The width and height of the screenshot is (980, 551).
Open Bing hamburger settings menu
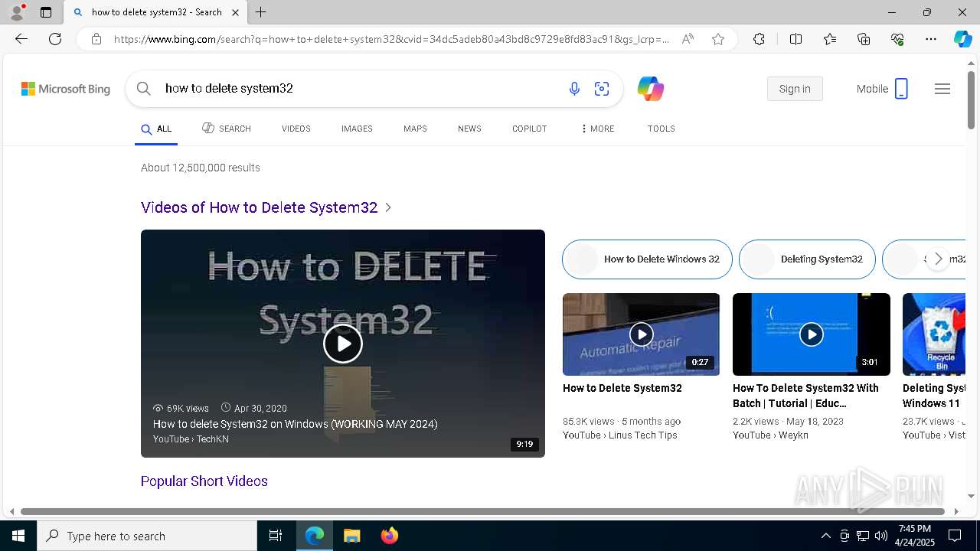coord(942,89)
